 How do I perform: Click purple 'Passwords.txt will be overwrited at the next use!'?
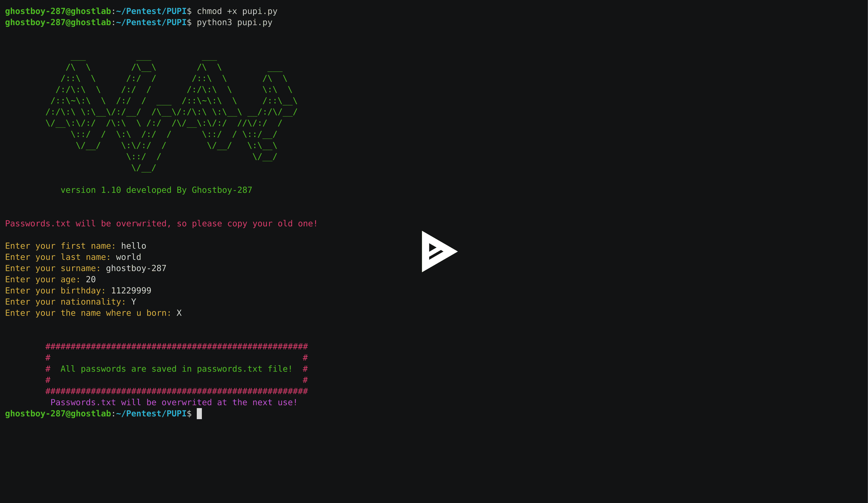click(174, 402)
